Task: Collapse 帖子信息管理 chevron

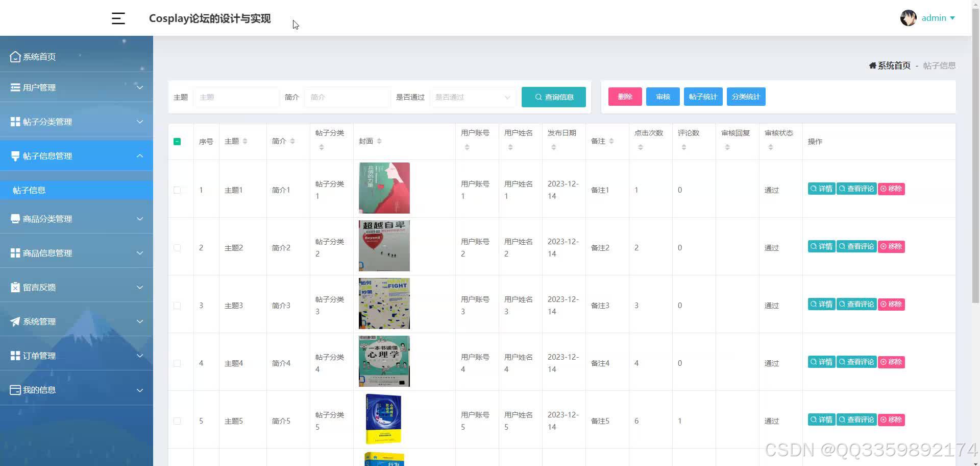Action: (x=140, y=156)
